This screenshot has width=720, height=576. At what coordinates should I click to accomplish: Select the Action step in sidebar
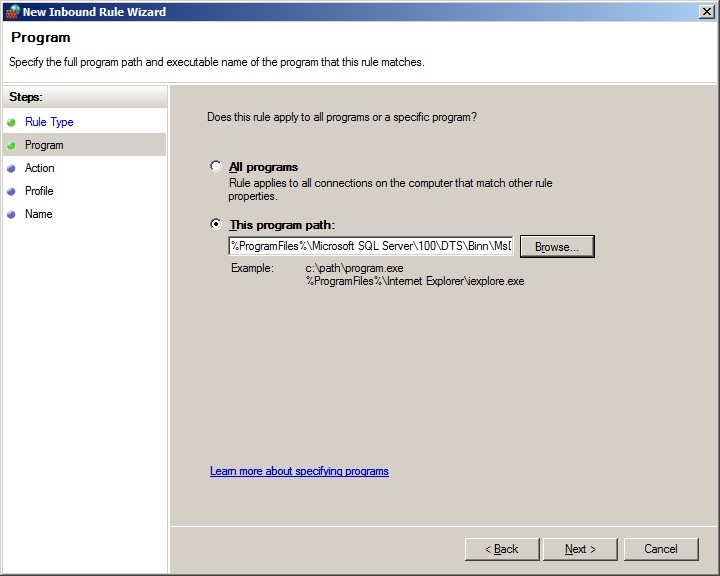40,168
